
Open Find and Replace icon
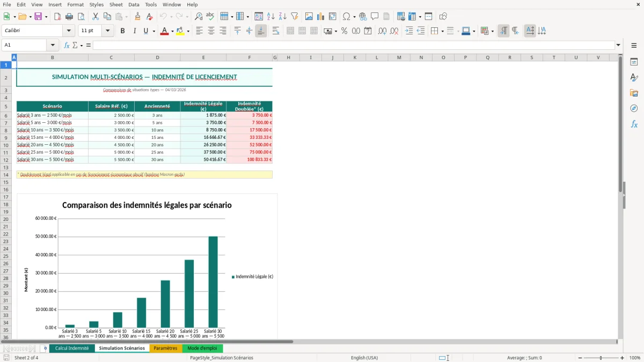199,17
